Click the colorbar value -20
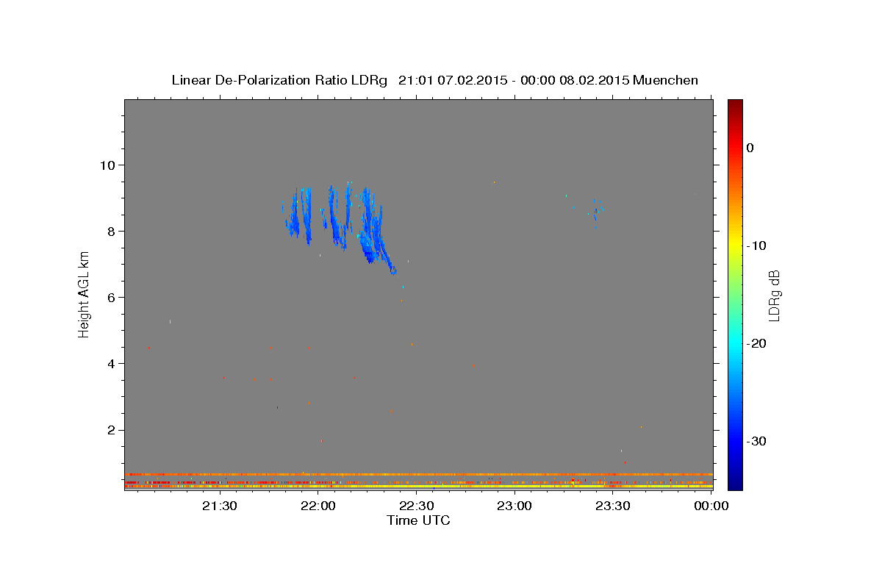 pos(757,343)
